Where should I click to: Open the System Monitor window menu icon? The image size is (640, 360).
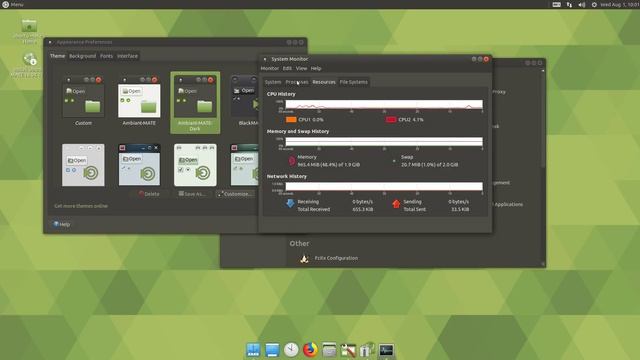(x=265, y=59)
